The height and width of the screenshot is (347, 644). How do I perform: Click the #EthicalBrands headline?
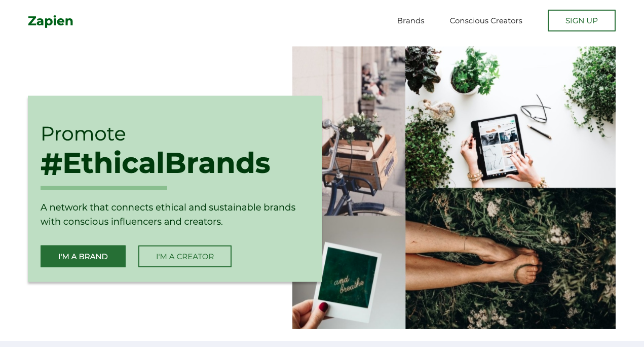(x=156, y=163)
